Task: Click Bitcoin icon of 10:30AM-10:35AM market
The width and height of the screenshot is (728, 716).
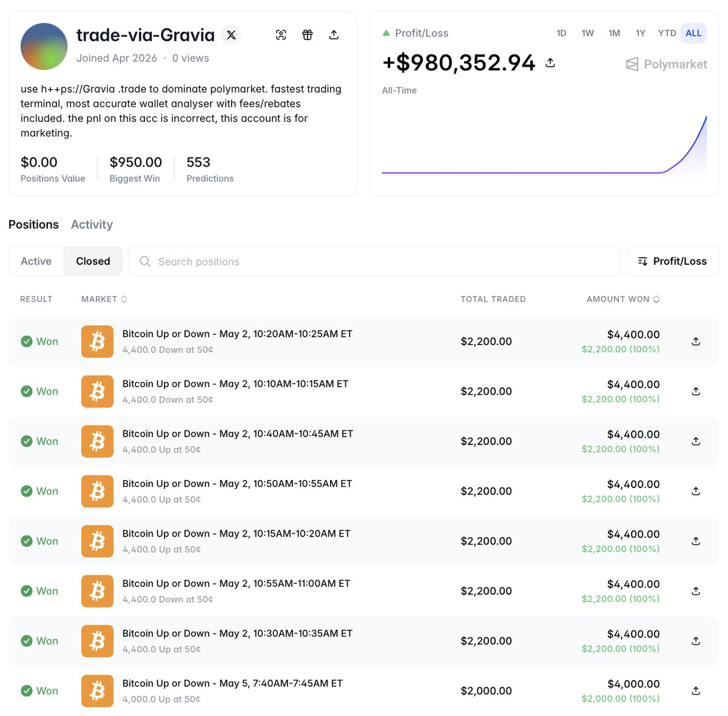Action: tap(97, 641)
